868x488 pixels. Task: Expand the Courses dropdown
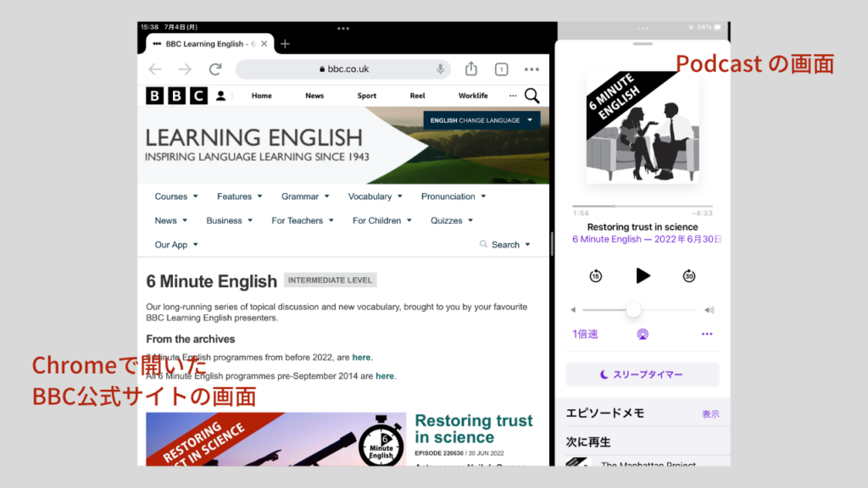pos(176,197)
